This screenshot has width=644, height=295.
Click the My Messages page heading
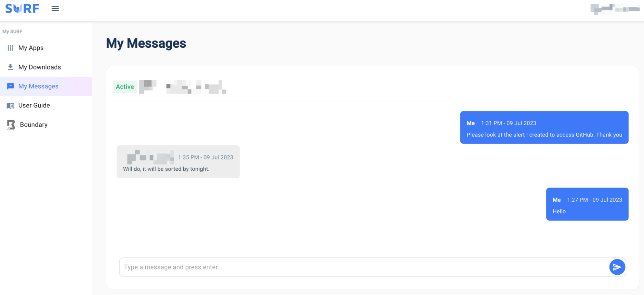(146, 43)
